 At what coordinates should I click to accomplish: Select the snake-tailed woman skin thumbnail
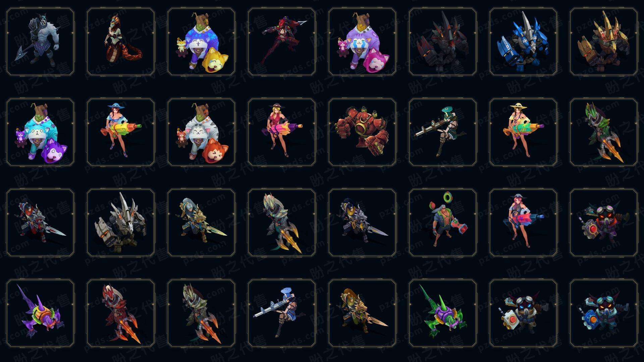121,42
